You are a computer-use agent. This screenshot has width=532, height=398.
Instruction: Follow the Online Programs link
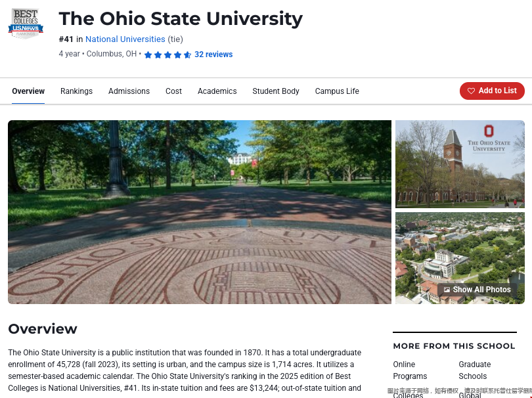click(410, 370)
